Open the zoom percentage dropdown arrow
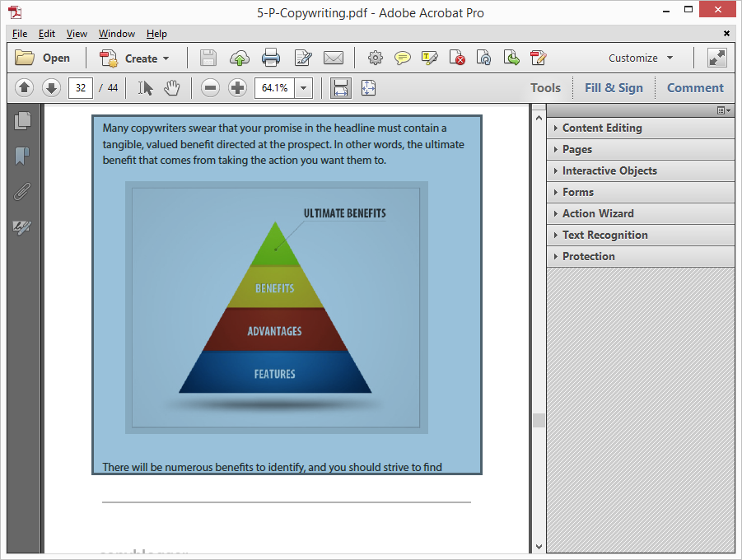Image resolution: width=742 pixels, height=560 pixels. point(303,88)
